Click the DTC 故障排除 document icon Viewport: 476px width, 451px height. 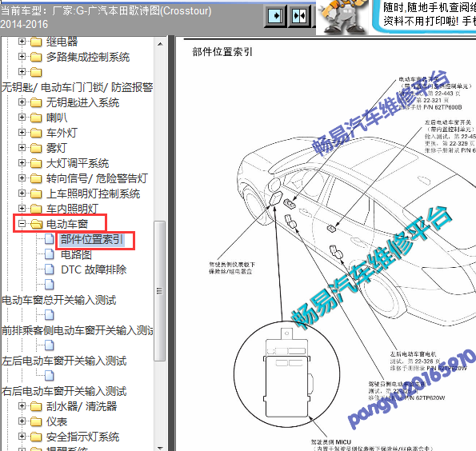tap(50, 269)
